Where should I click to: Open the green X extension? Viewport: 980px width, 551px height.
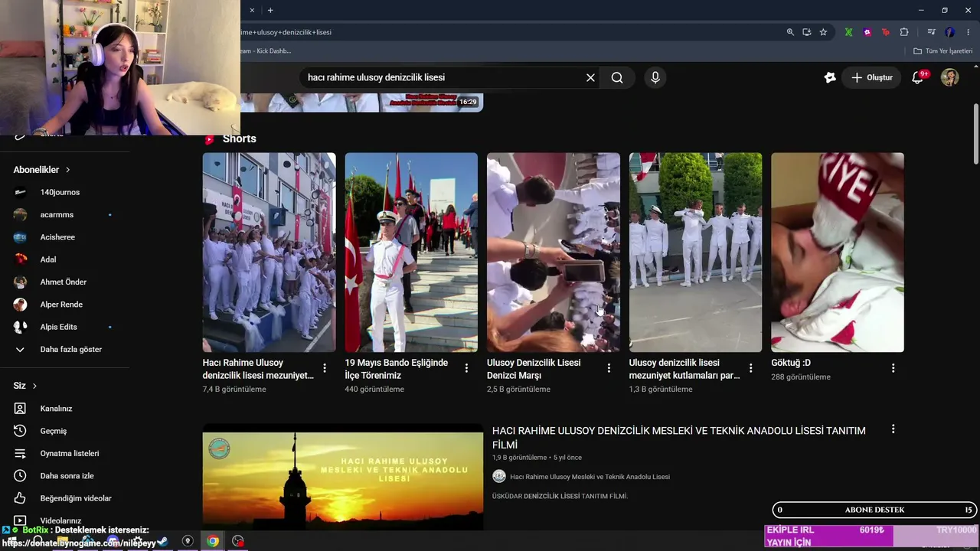pos(849,32)
